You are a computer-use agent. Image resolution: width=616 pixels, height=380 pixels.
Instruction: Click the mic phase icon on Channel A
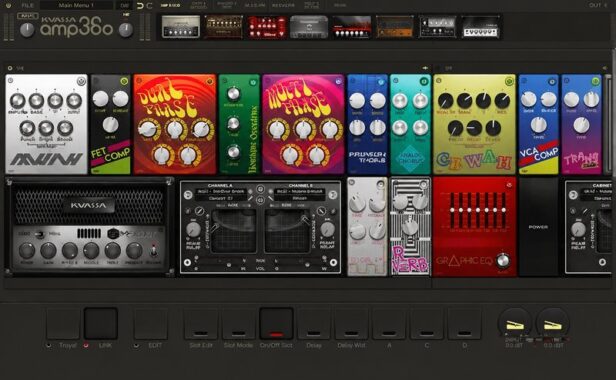200,211
